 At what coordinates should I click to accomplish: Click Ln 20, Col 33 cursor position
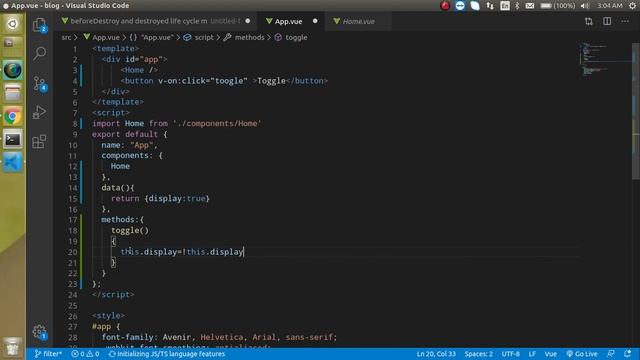tap(436, 354)
